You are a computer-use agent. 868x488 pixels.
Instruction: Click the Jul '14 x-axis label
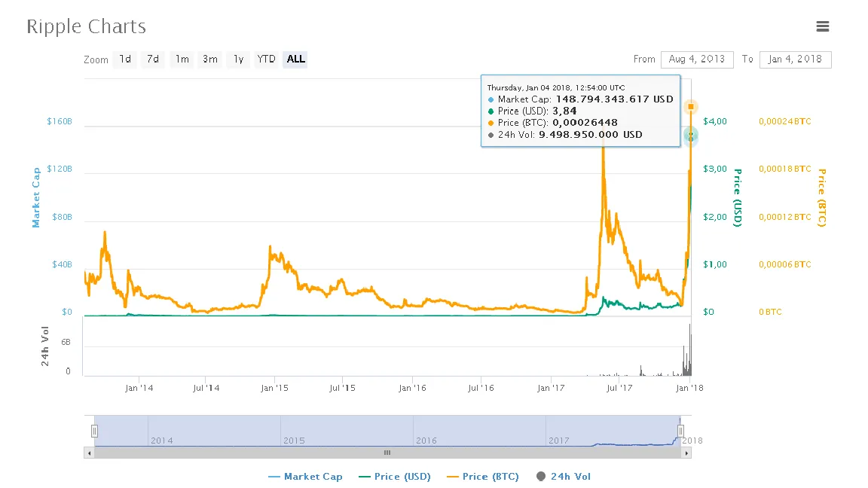pos(206,388)
